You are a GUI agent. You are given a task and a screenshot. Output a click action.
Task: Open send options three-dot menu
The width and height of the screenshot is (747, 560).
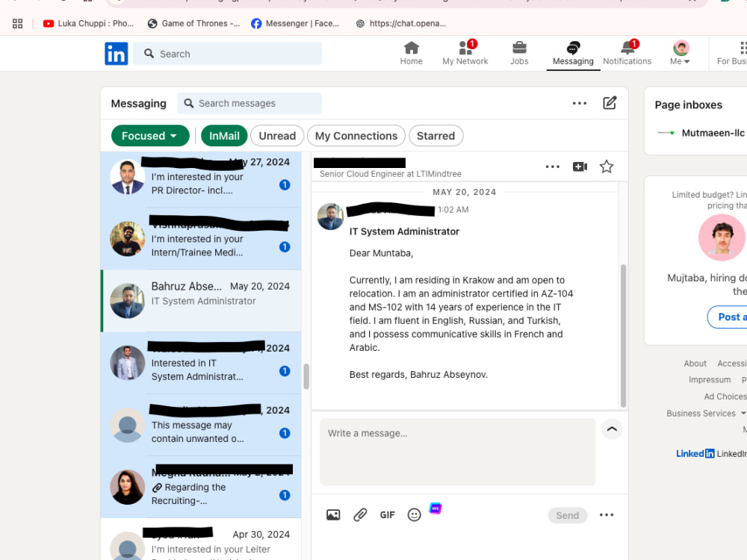point(607,514)
